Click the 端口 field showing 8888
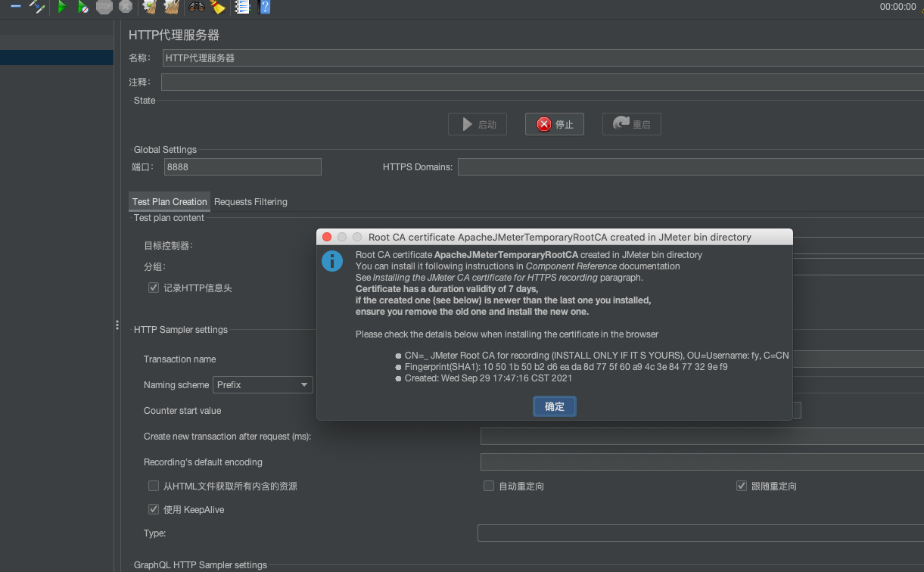924x572 pixels. click(x=243, y=166)
